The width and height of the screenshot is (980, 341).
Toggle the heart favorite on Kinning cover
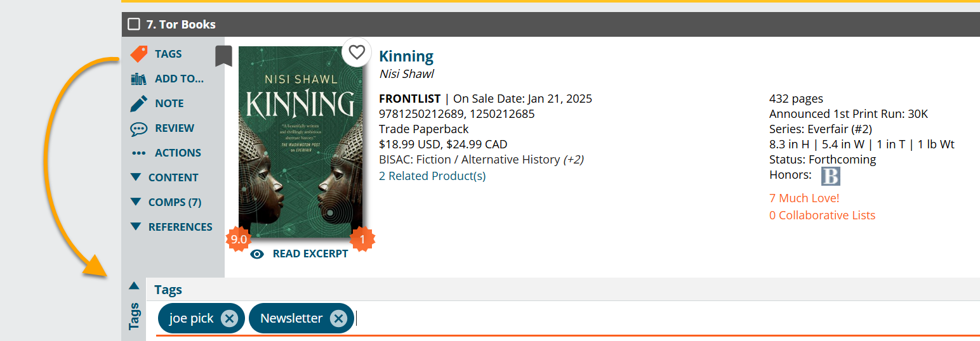pos(357,52)
